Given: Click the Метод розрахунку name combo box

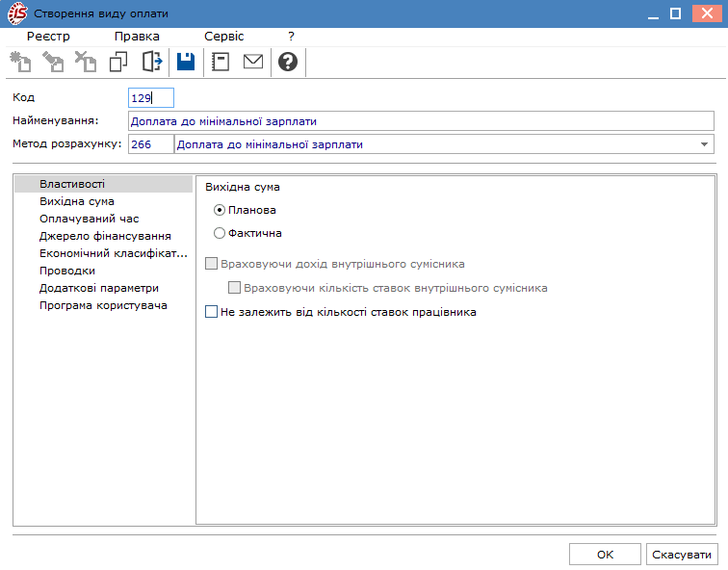Looking at the screenshot, I should pyautogui.click(x=444, y=144).
